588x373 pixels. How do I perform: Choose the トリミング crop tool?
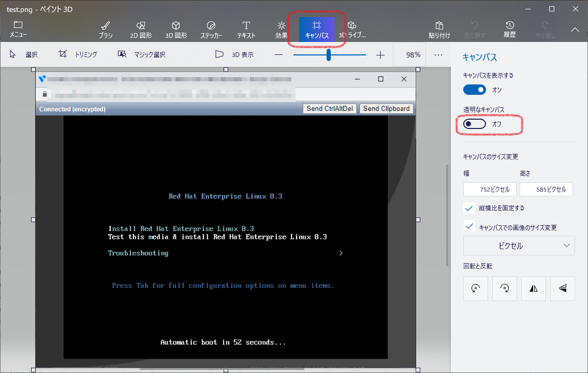tap(78, 54)
